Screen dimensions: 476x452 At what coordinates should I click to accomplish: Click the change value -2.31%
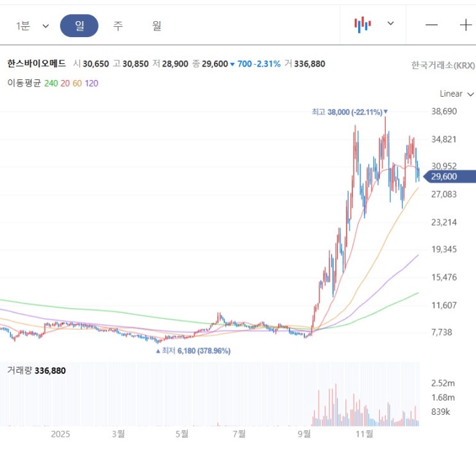(x=268, y=64)
